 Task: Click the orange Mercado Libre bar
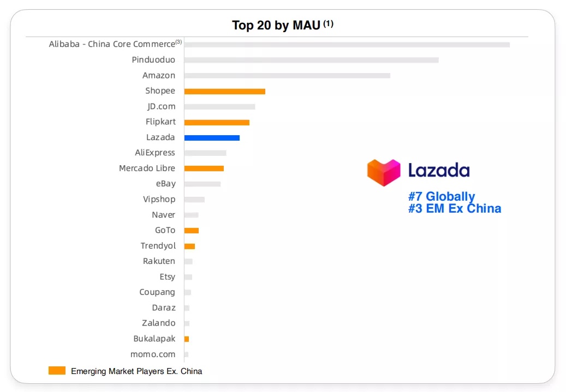204,168
